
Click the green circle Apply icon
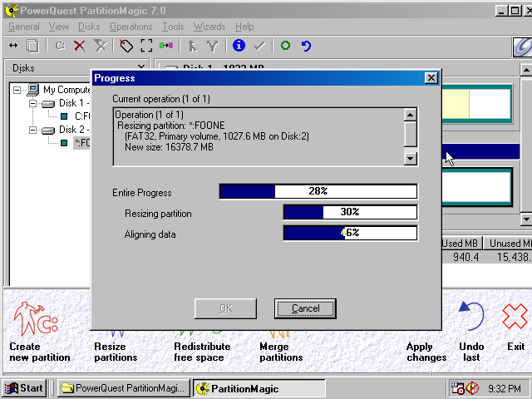point(285,45)
